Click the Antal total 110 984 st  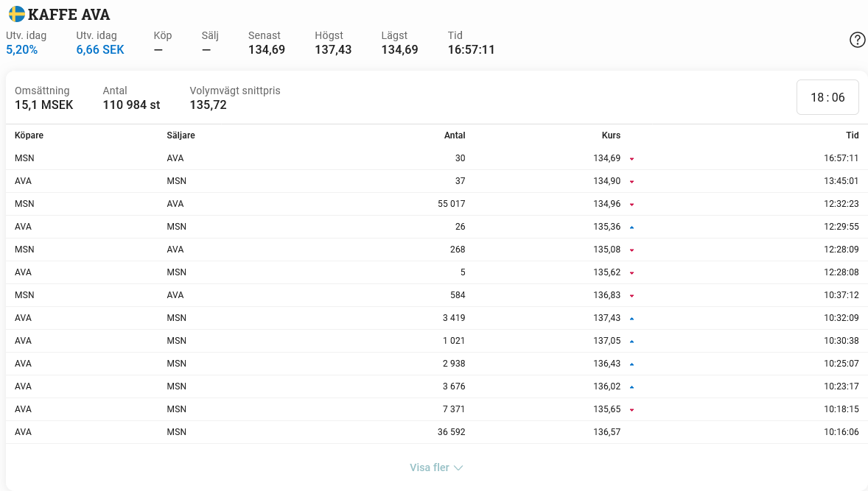point(131,105)
